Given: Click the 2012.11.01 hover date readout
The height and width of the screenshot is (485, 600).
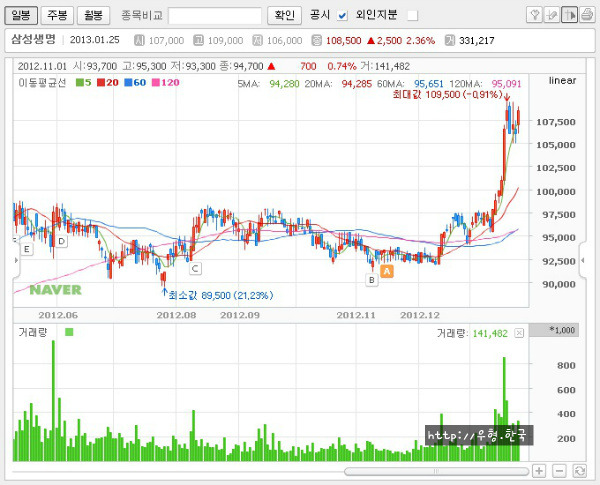Looking at the screenshot, I should [x=42, y=66].
